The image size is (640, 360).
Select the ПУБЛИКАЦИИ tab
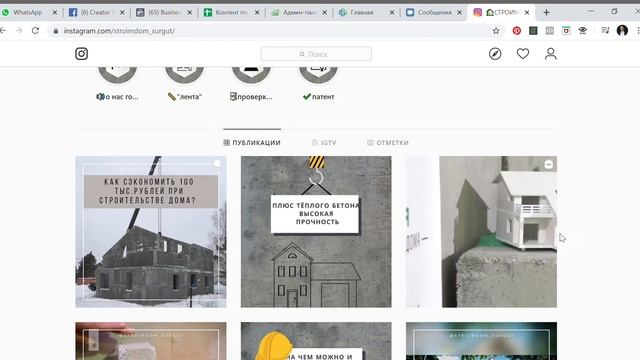[x=252, y=142]
